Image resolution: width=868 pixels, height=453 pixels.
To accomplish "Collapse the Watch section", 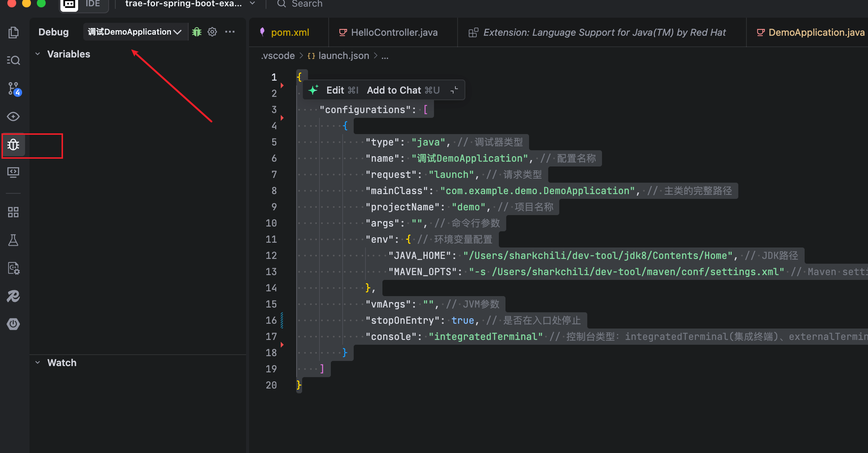I will (38, 363).
